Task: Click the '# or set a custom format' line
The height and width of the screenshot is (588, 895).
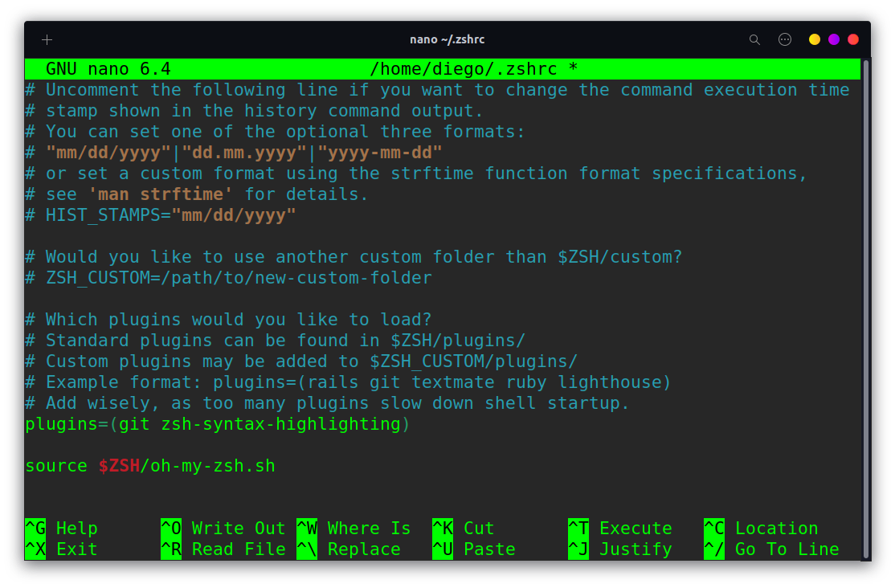Action: pyautogui.click(x=416, y=174)
